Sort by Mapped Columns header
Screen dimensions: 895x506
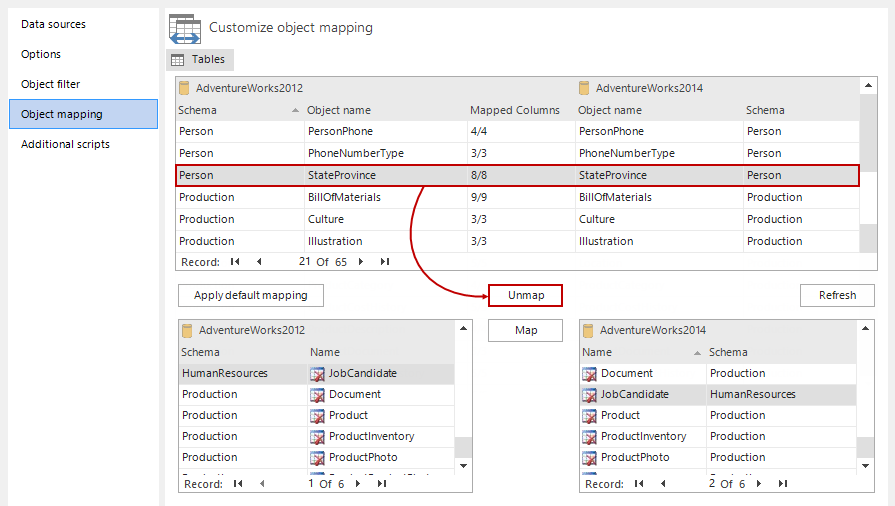[514, 110]
